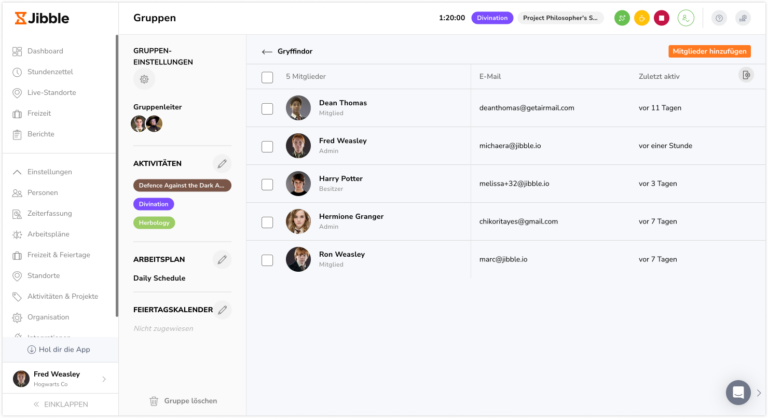Tick the Ron Weasley checkbox

click(x=267, y=260)
